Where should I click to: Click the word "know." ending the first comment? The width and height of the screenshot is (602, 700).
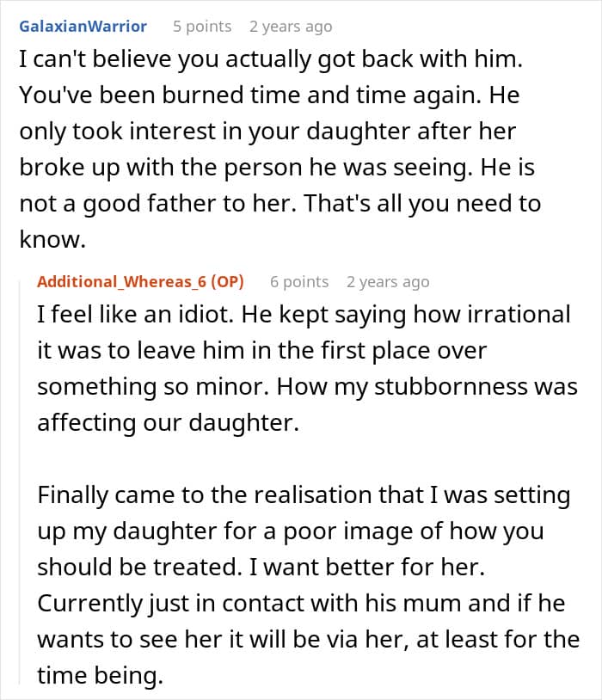click(x=52, y=239)
